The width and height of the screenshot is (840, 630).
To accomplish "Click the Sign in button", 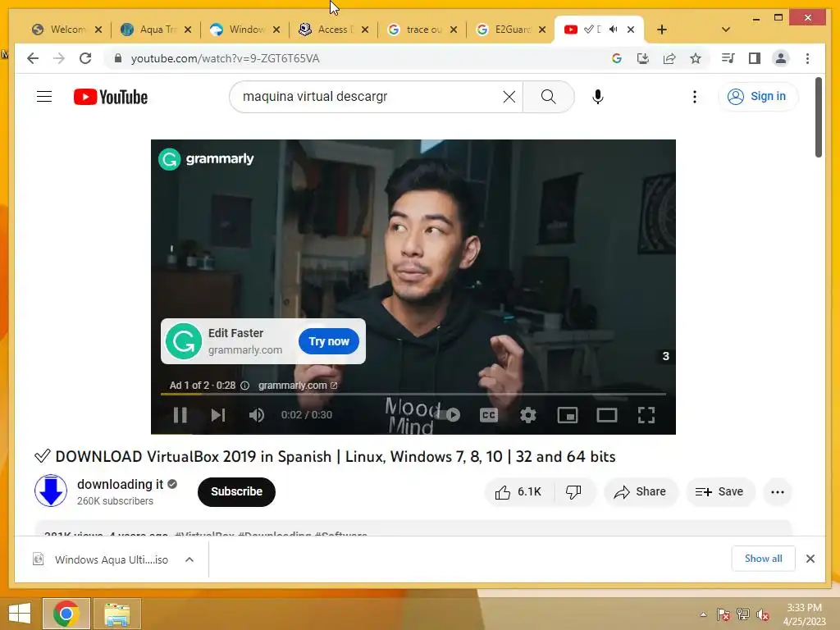I will tap(757, 97).
